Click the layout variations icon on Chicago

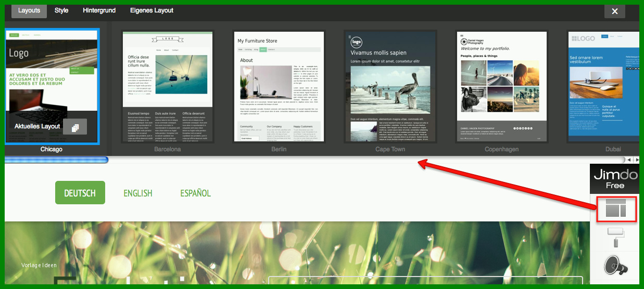75,127
